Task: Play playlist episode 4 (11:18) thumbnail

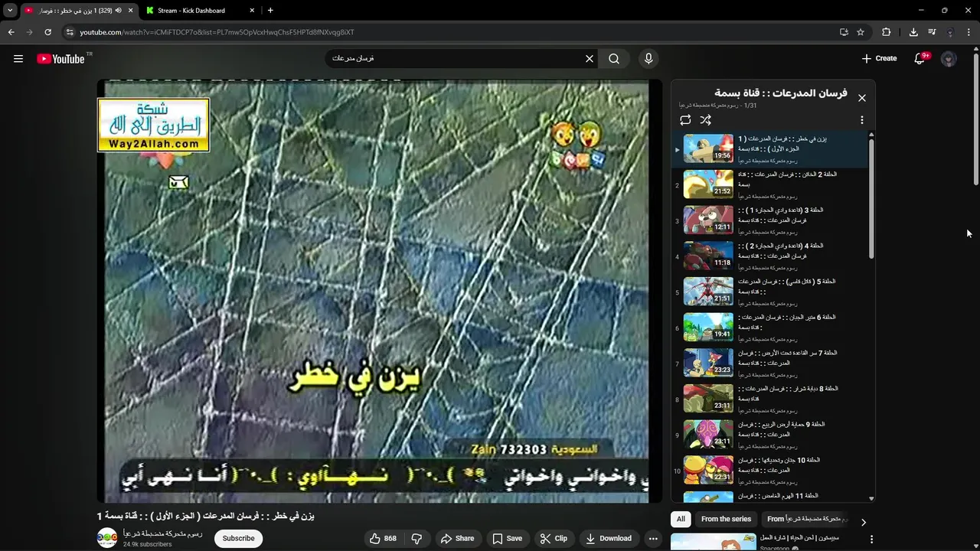Action: coord(708,256)
